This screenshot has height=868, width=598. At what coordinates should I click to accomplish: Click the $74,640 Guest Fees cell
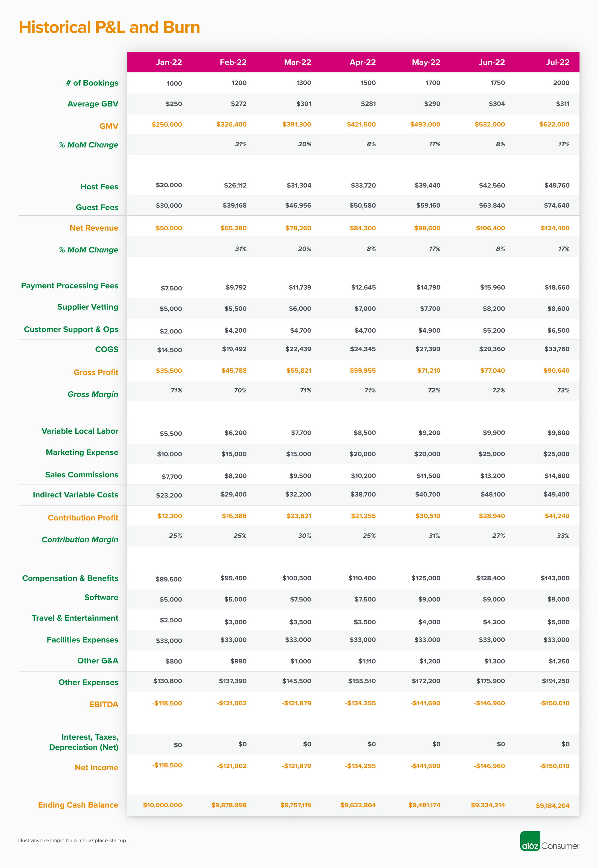(x=557, y=205)
